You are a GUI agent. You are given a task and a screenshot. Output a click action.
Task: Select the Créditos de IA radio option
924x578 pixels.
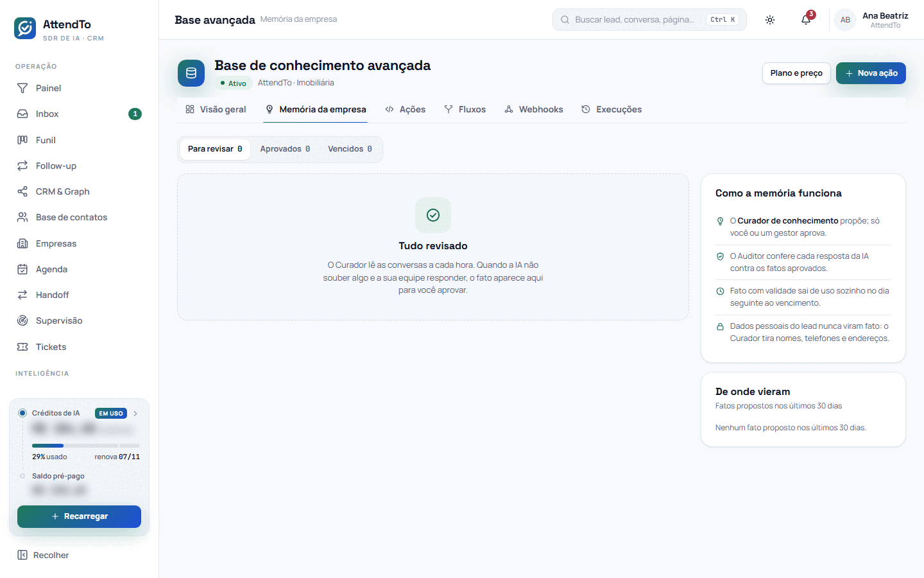pos(22,413)
